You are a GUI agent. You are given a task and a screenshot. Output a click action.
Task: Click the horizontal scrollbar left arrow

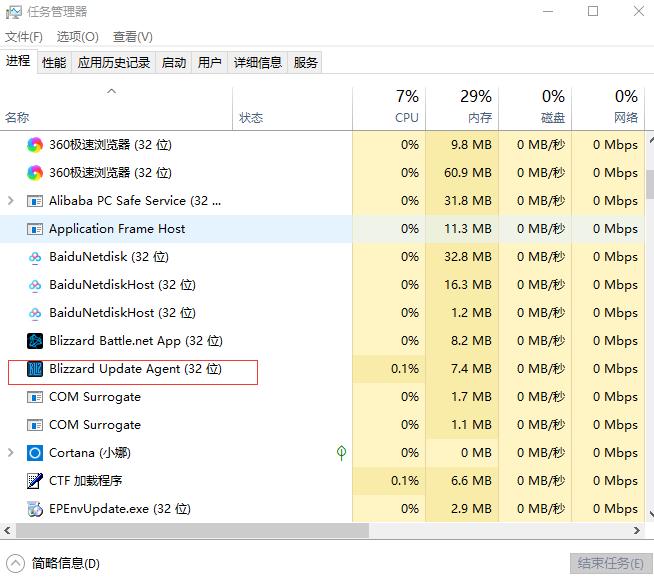pos(7,531)
